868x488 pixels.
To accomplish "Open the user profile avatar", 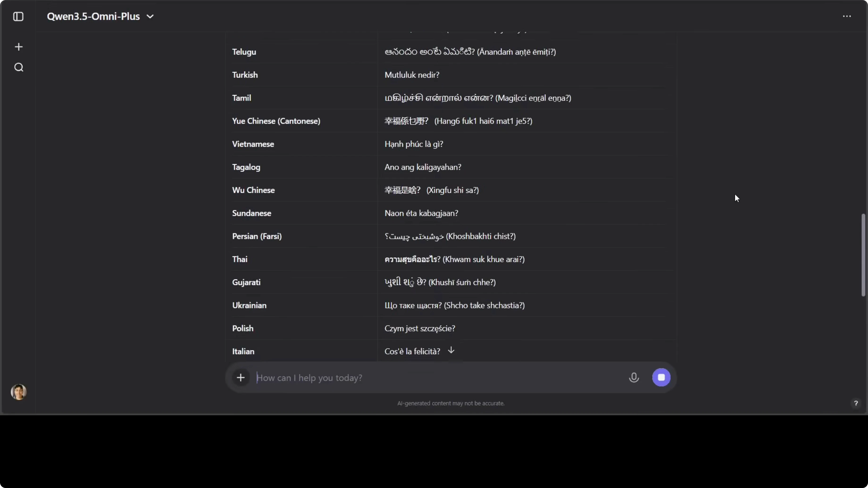I will (19, 392).
